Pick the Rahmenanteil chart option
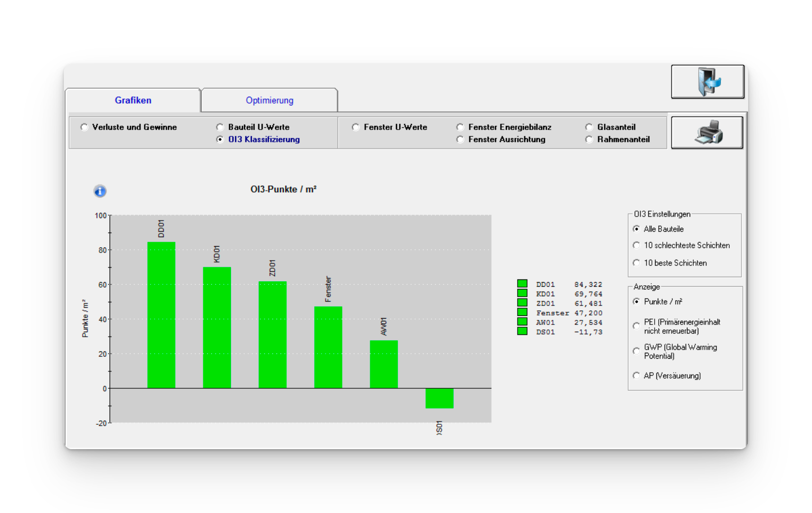Screen dimensions: 812x513 point(589,139)
